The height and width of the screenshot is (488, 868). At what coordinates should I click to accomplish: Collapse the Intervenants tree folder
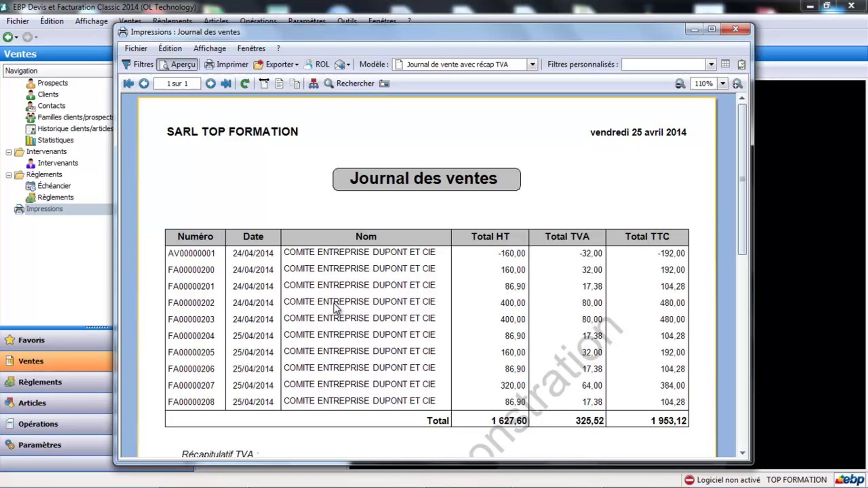coord(9,152)
